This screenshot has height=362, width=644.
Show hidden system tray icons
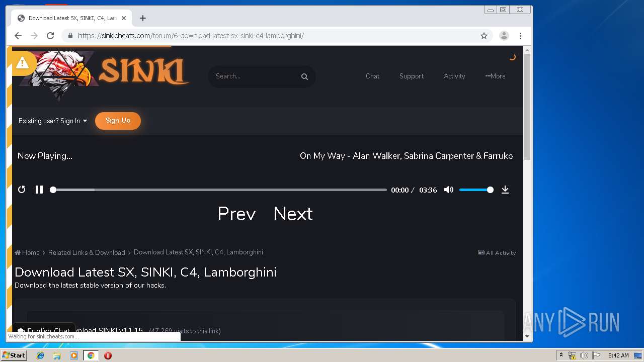tap(561, 355)
